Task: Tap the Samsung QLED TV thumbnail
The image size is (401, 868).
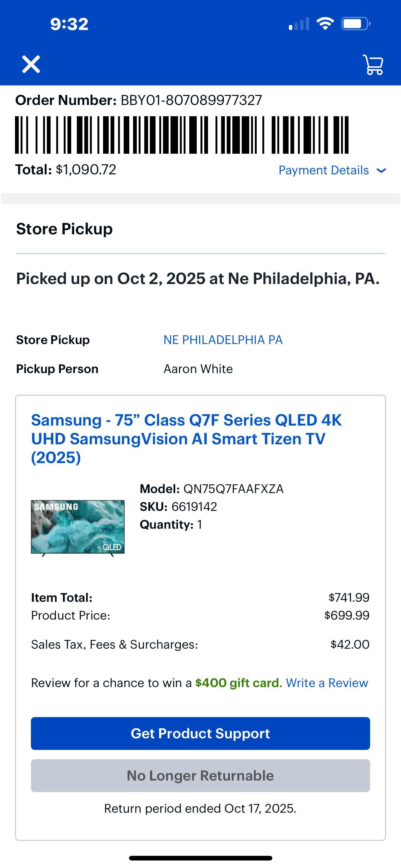Action: pyautogui.click(x=78, y=527)
